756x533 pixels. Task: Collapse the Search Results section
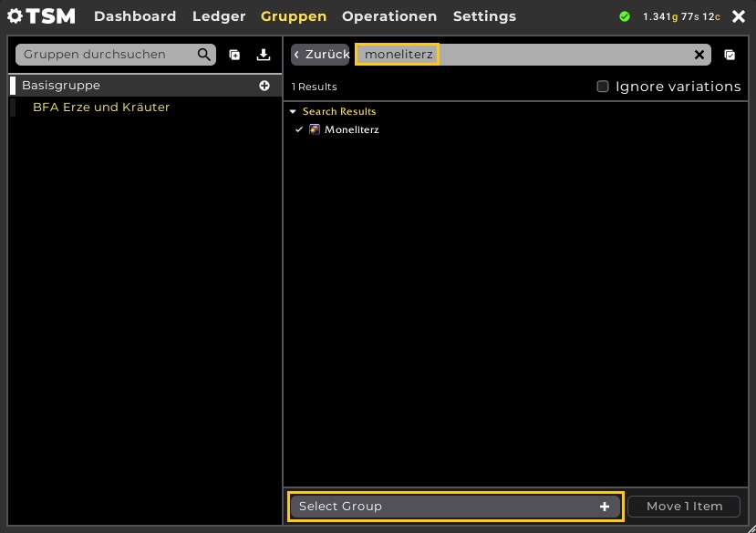click(293, 111)
